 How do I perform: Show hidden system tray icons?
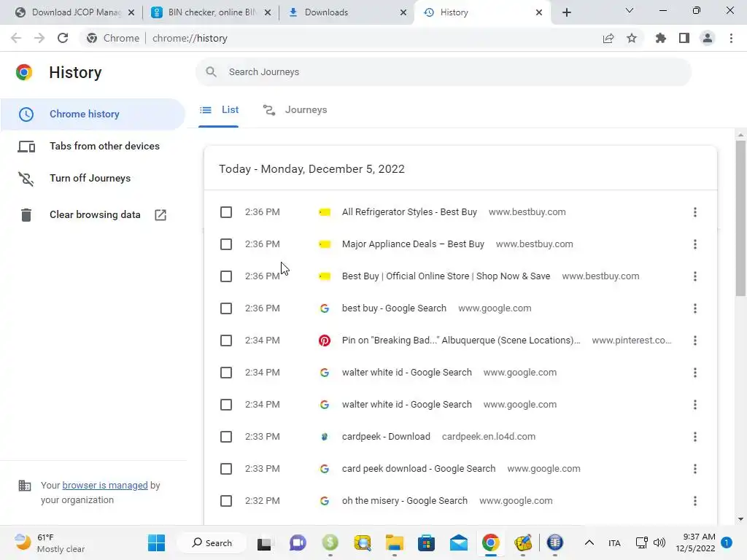pyautogui.click(x=589, y=542)
